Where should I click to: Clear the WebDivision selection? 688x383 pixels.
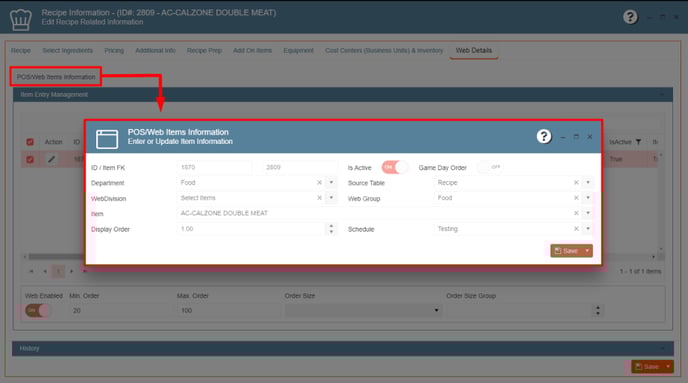(319, 198)
